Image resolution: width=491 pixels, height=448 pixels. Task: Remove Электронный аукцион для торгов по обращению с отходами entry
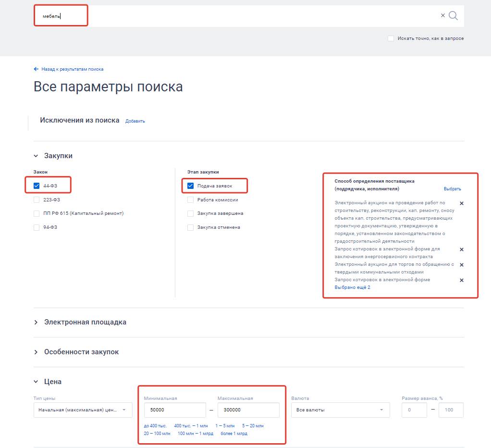[x=462, y=265]
